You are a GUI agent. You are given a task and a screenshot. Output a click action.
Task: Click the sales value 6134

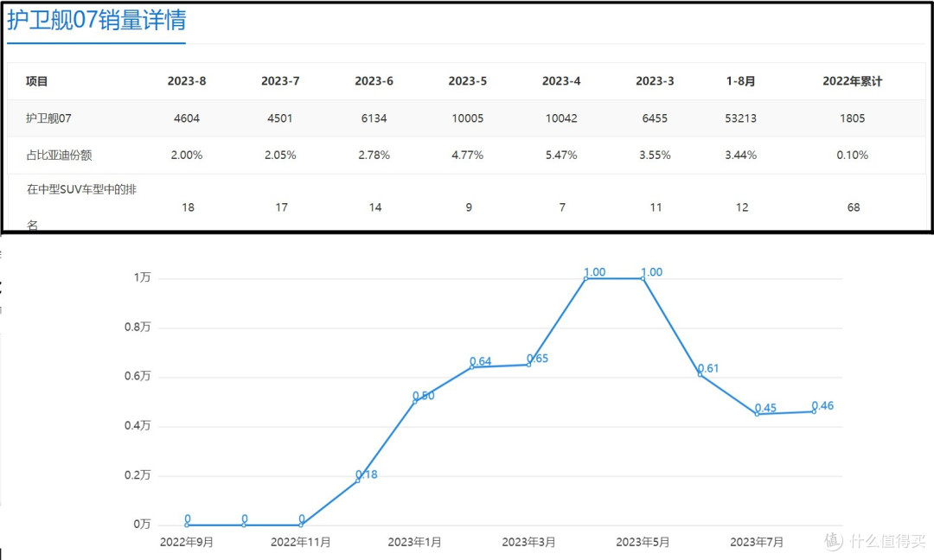coord(374,118)
